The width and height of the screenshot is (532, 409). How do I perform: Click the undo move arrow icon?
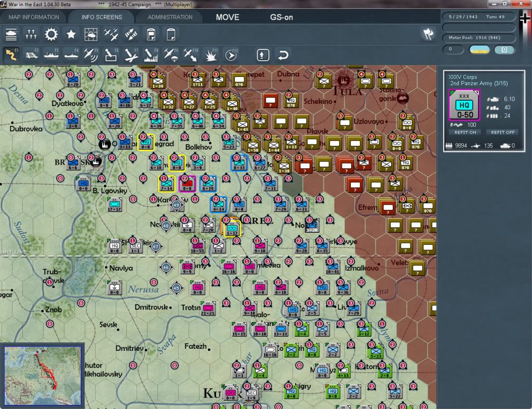tap(283, 55)
